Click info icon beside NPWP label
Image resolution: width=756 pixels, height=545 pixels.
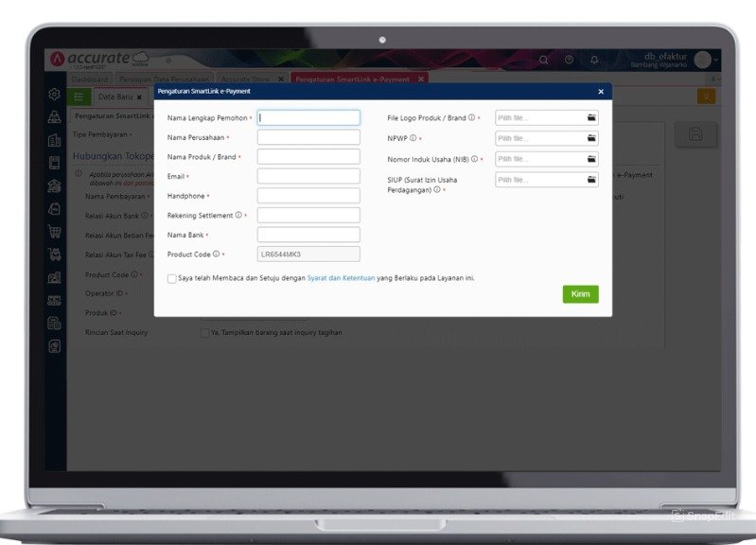413,138
